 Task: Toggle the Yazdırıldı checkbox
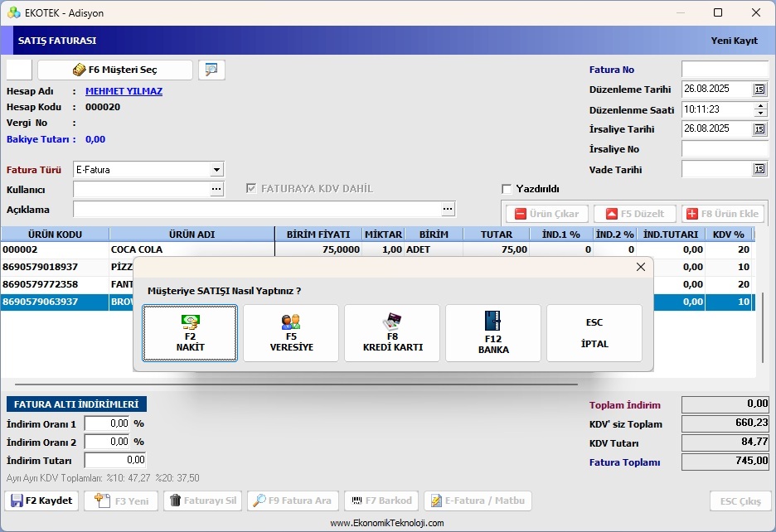pyautogui.click(x=507, y=189)
